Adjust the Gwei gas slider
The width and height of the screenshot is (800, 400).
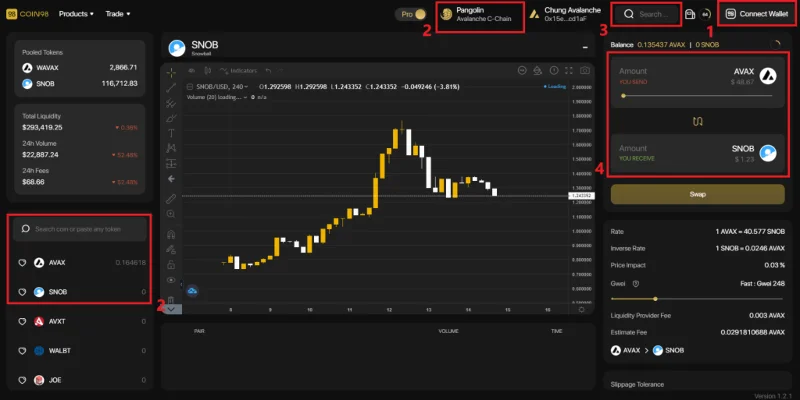pyautogui.click(x=696, y=299)
